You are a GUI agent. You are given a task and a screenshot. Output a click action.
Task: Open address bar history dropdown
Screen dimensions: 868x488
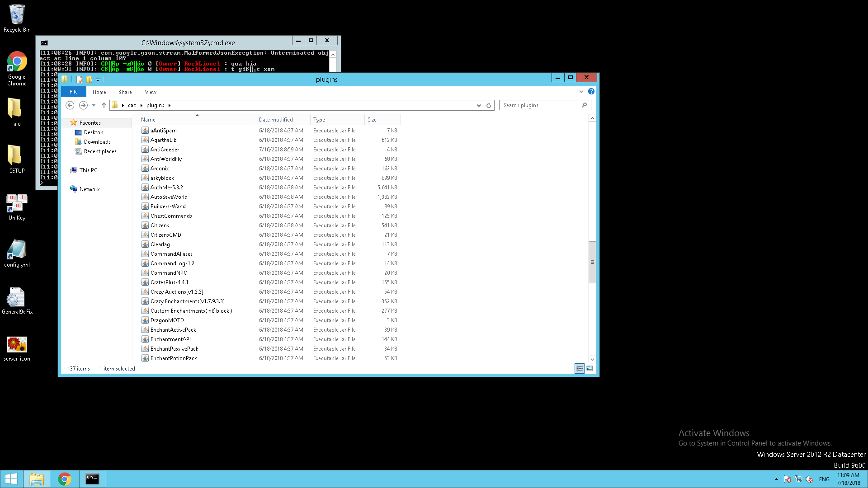(479, 105)
